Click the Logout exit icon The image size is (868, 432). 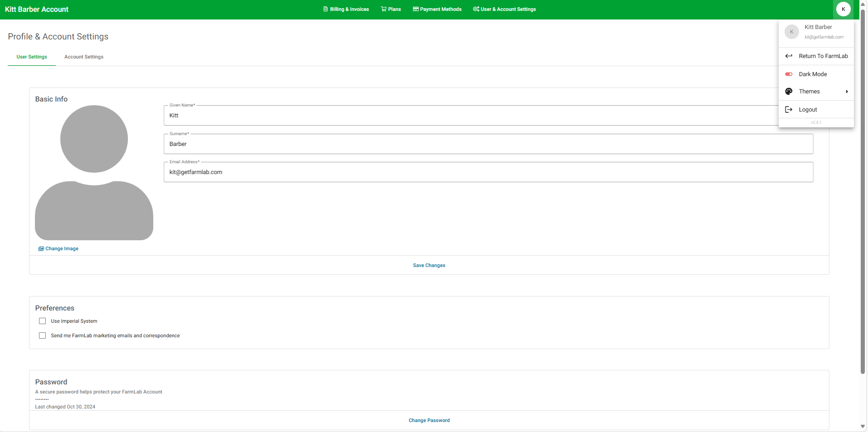tap(789, 110)
